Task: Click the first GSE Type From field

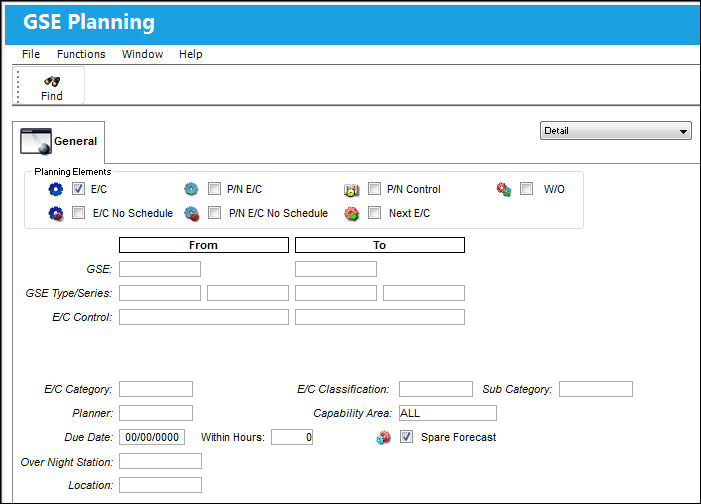Action: tap(160, 293)
